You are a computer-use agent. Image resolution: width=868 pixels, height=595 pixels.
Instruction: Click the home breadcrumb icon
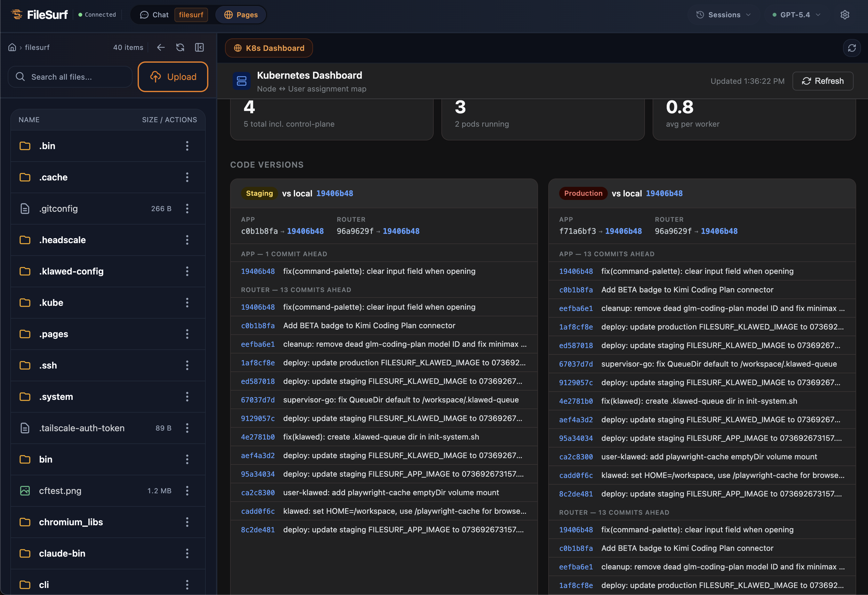(x=12, y=47)
